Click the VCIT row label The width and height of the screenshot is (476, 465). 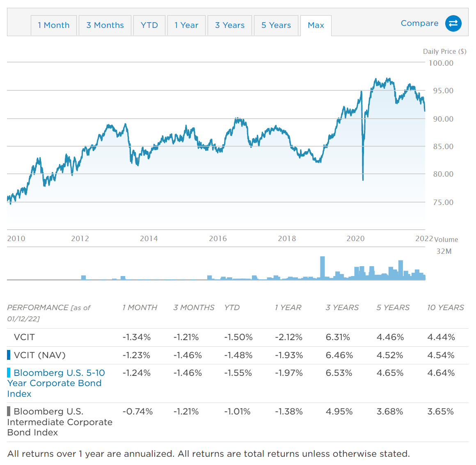[x=24, y=337]
